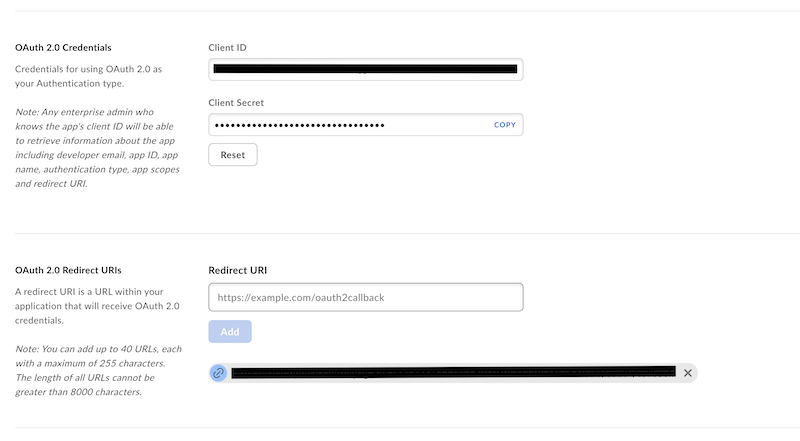Remove the saved redirect URI with the X
This screenshot has height=441, width=800.
687,372
